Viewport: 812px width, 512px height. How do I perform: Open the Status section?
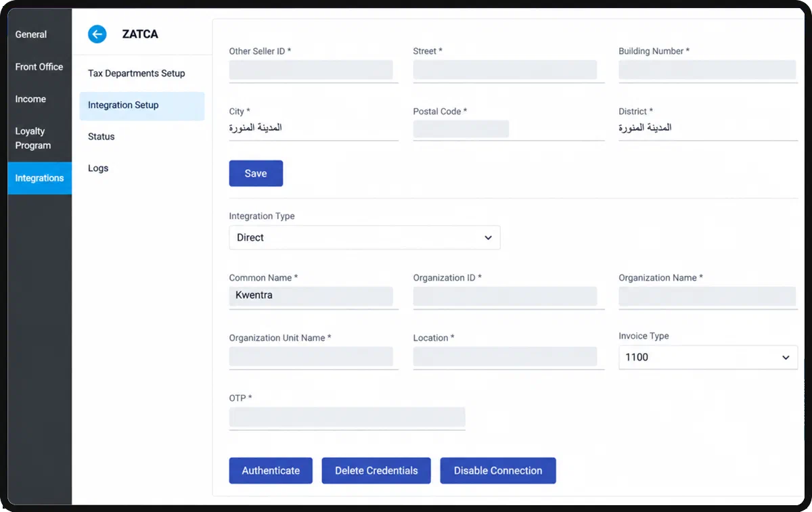pos(101,137)
